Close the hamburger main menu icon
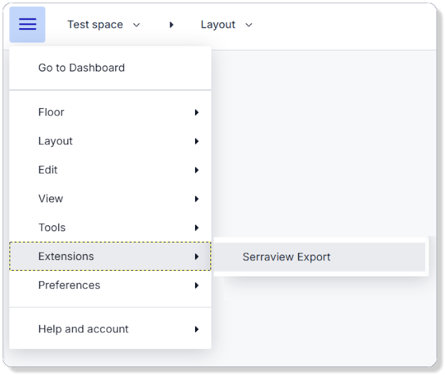Screen dimensions: 445x375 27,25
